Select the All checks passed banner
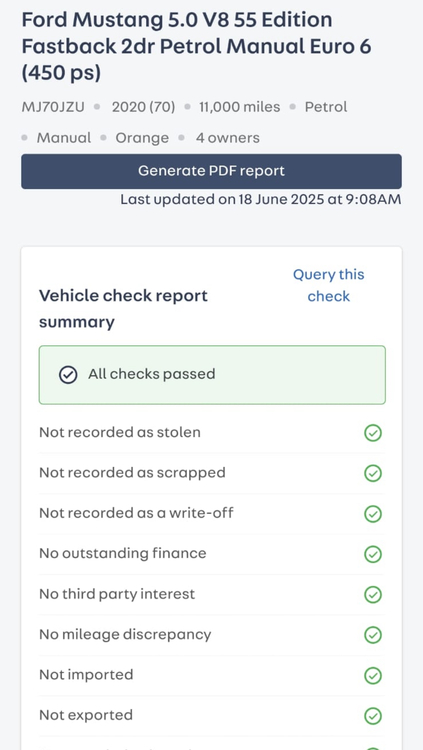This screenshot has width=423, height=750. point(212,375)
